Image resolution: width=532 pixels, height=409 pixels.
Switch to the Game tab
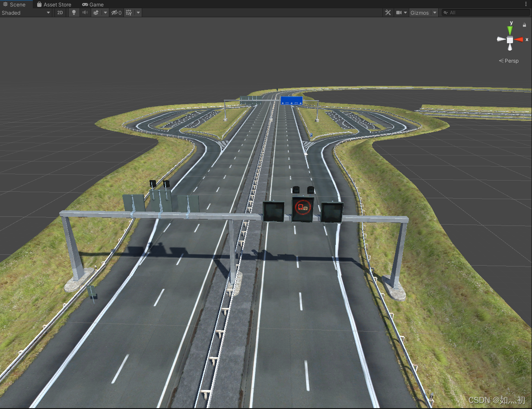click(x=92, y=4)
